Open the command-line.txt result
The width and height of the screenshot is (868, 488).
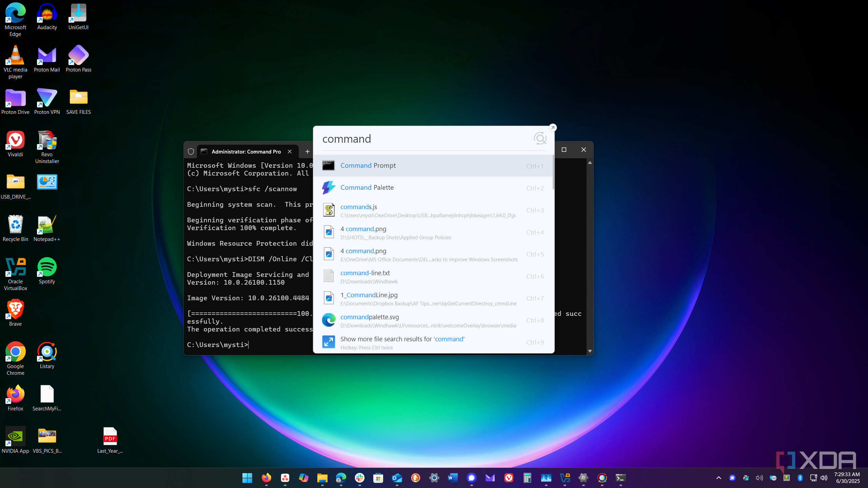pyautogui.click(x=433, y=276)
